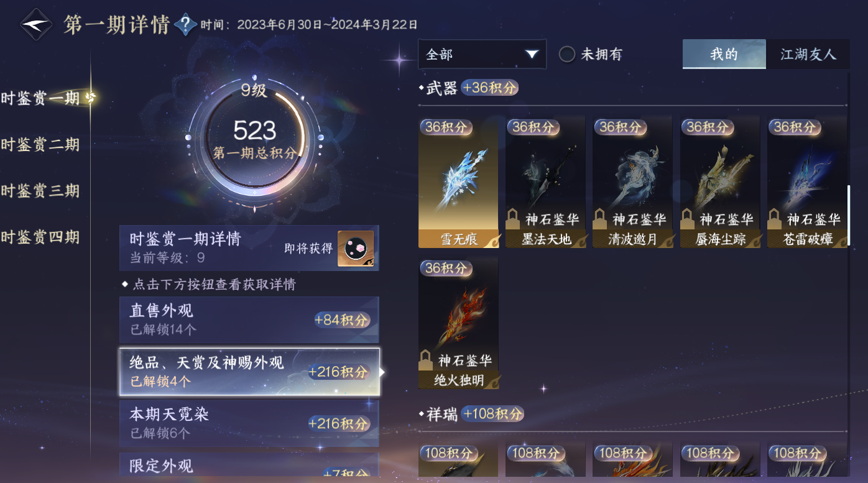Select the 墨法天地 weapon icon
Image resolution: width=868 pixels, height=483 pixels.
[x=545, y=182]
